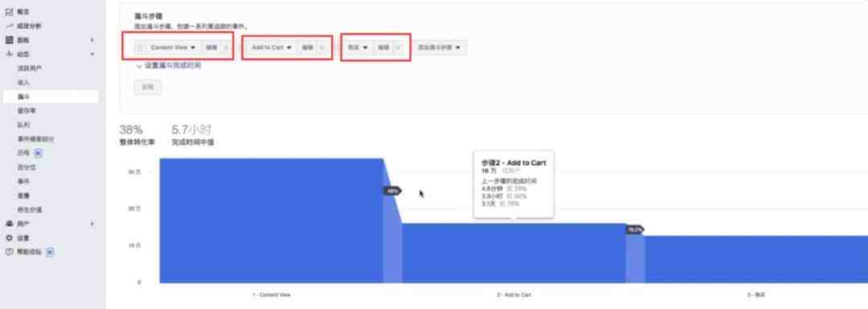
Task: Remove the Add to Cart step with X
Action: (322, 47)
